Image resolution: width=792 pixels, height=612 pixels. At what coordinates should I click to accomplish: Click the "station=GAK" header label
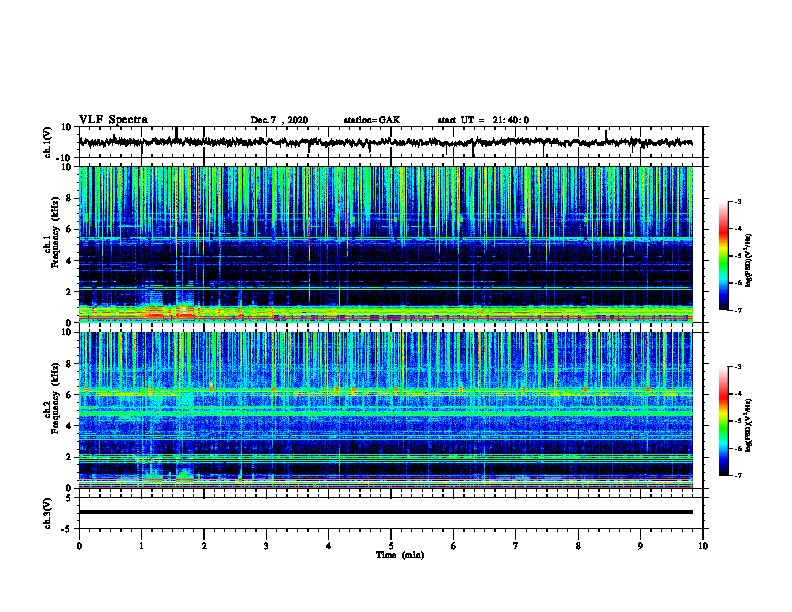372,120
